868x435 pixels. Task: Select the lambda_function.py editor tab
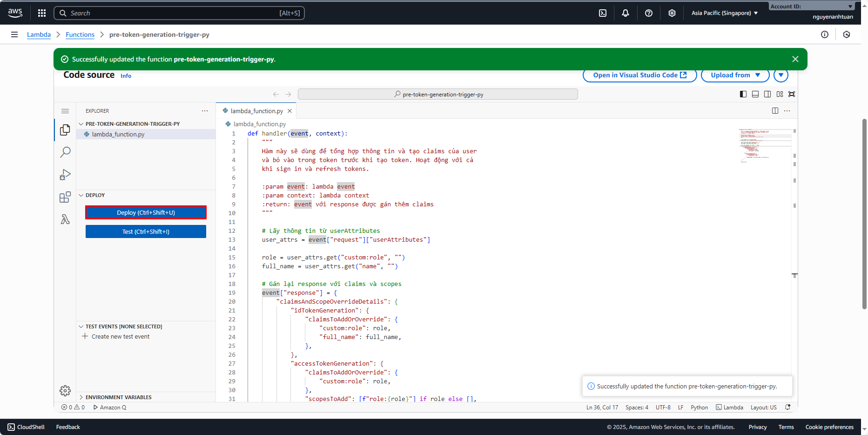tap(256, 111)
